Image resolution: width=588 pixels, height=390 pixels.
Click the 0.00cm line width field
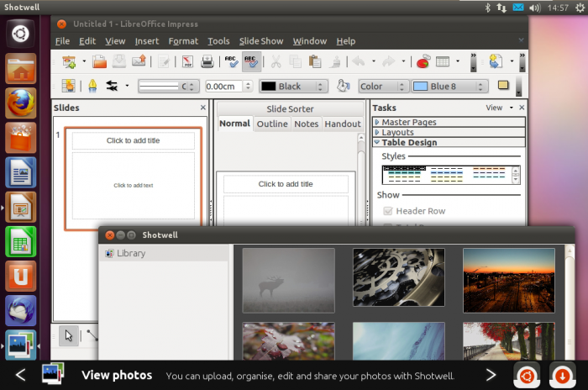pyautogui.click(x=224, y=87)
